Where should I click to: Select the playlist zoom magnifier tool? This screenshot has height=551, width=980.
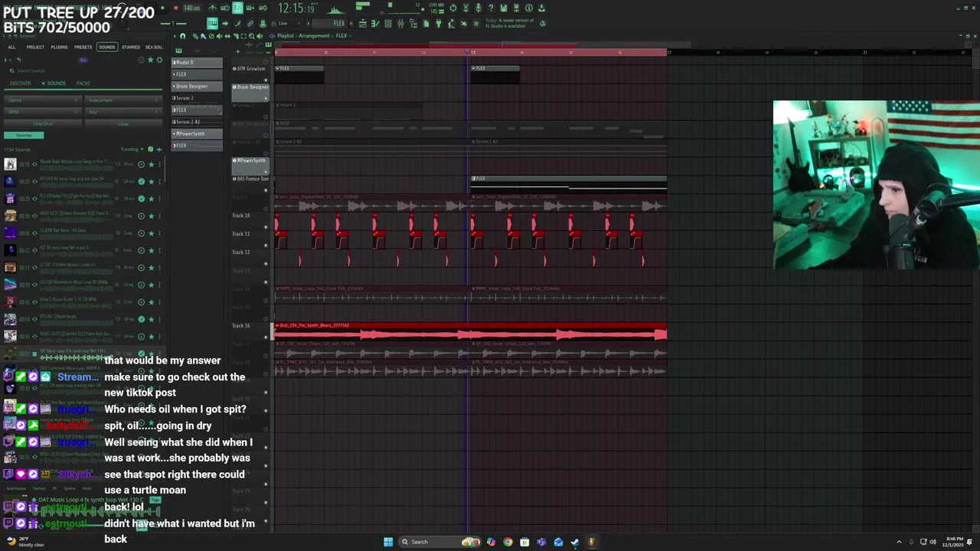tap(250, 36)
